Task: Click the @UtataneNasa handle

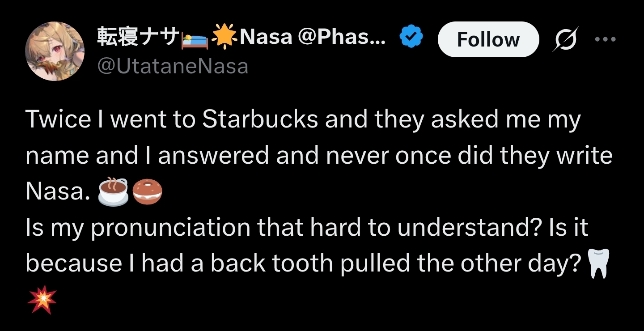Action: coord(172,66)
